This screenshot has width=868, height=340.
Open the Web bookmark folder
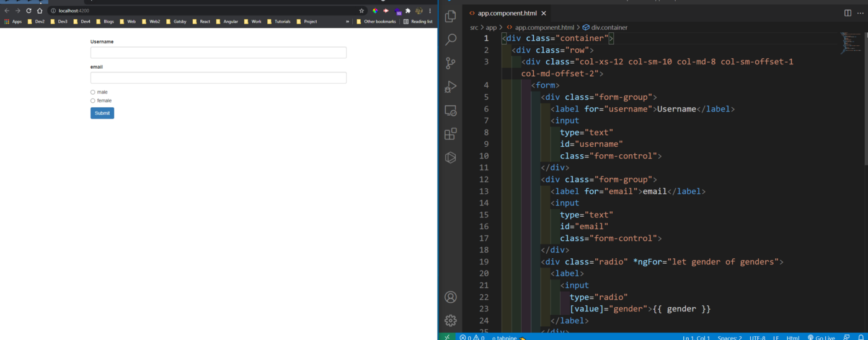tap(127, 22)
